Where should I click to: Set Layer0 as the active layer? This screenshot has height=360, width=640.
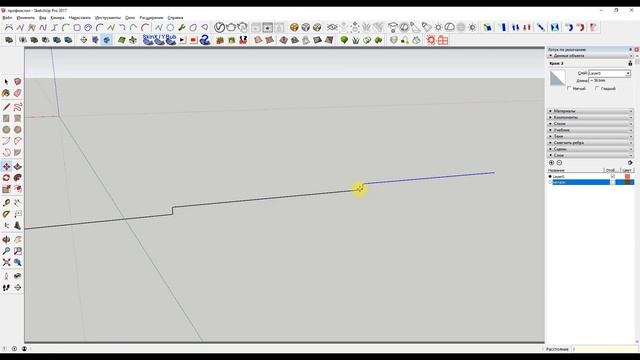tap(550, 176)
